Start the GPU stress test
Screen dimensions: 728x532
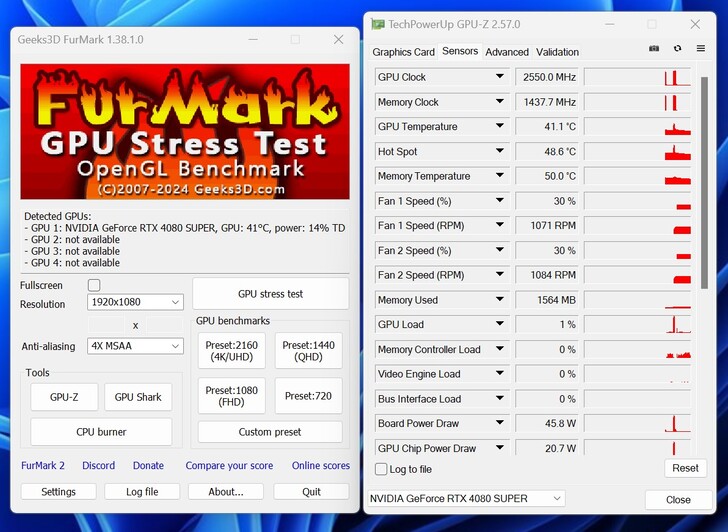[x=270, y=294]
